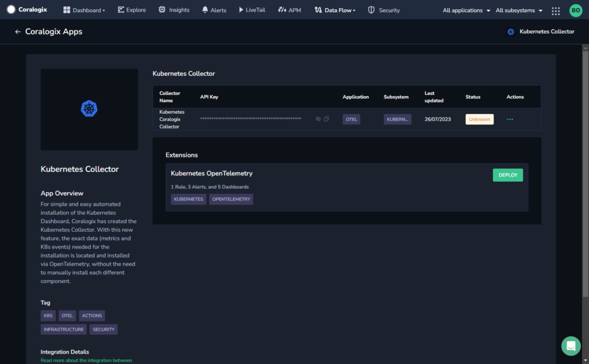Click the 'Kubernetes OpenTelemetry' extension title
This screenshot has height=364, width=589.
212,174
